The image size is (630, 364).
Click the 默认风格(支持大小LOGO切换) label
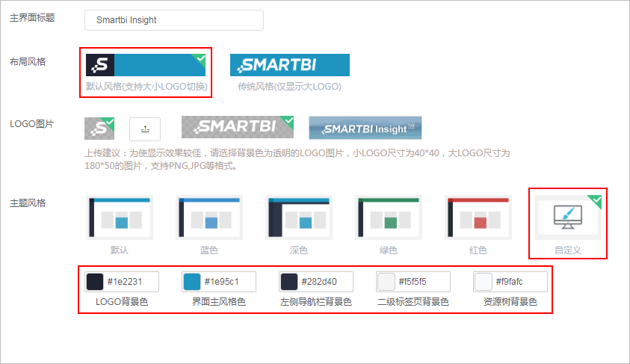146,87
